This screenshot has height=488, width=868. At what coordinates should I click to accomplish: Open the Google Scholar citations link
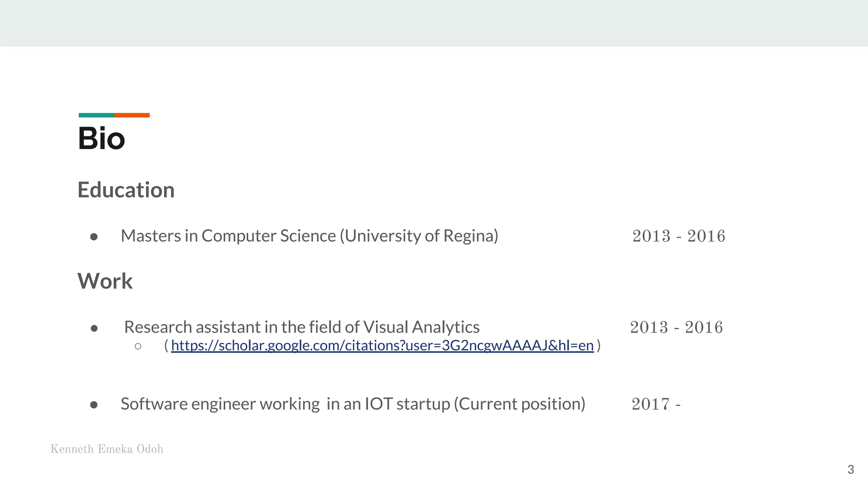pos(382,346)
